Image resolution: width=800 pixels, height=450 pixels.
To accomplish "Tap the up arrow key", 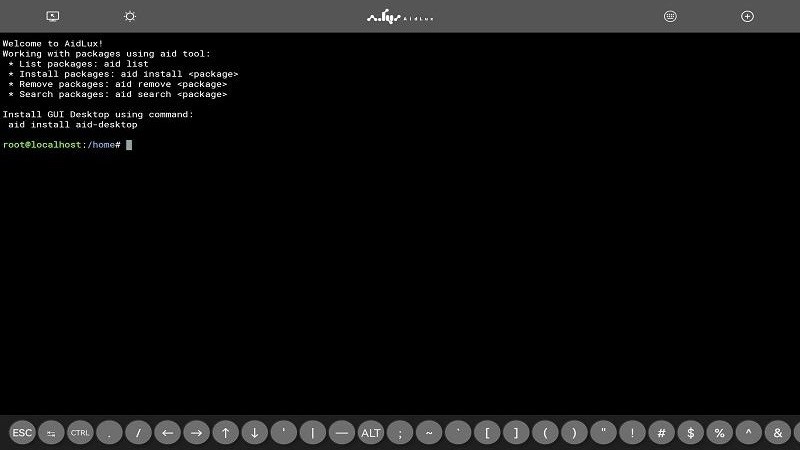I will click(x=226, y=433).
